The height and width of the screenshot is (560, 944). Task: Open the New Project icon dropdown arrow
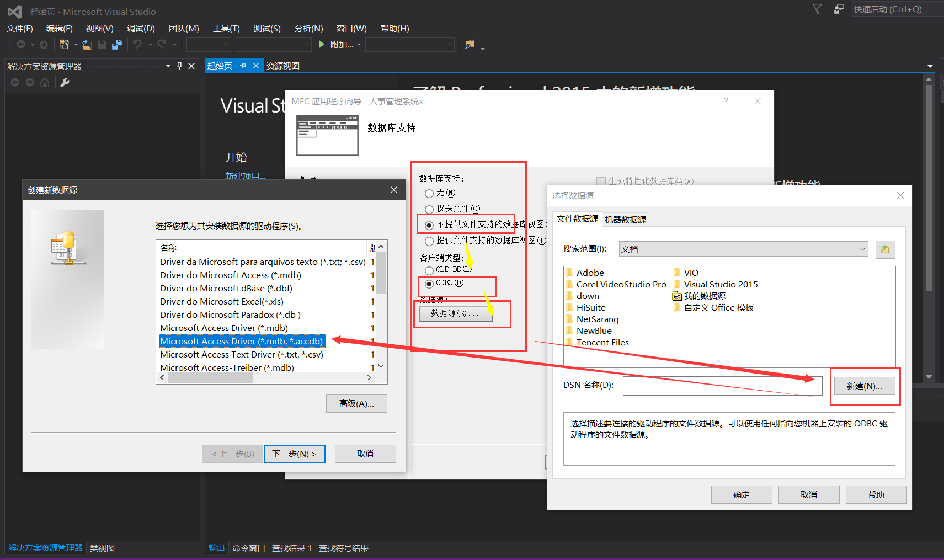[x=76, y=45]
